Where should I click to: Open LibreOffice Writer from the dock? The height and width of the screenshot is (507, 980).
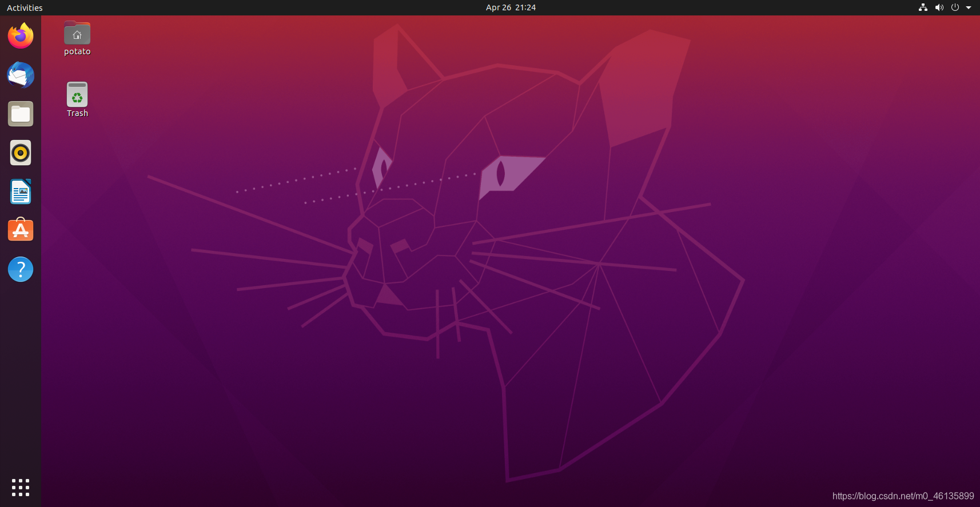[21, 191]
